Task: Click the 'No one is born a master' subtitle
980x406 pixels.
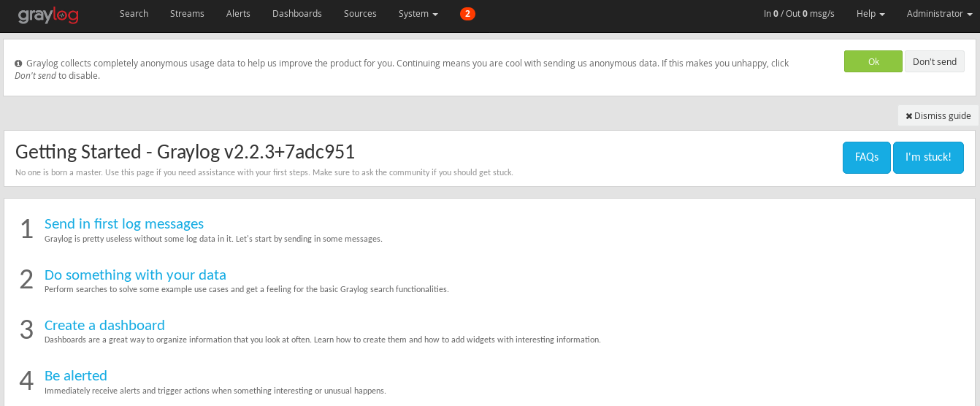Action: tap(264, 173)
